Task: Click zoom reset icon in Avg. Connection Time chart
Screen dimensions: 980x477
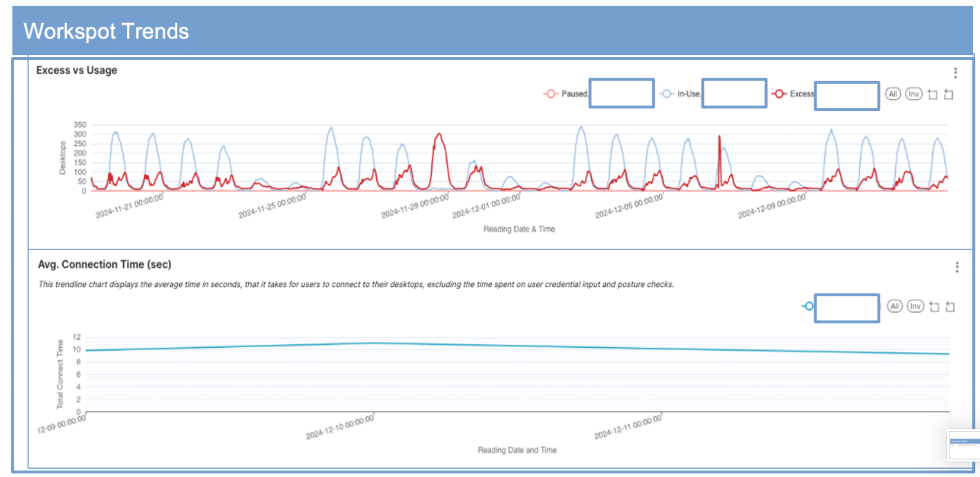Action: point(950,306)
